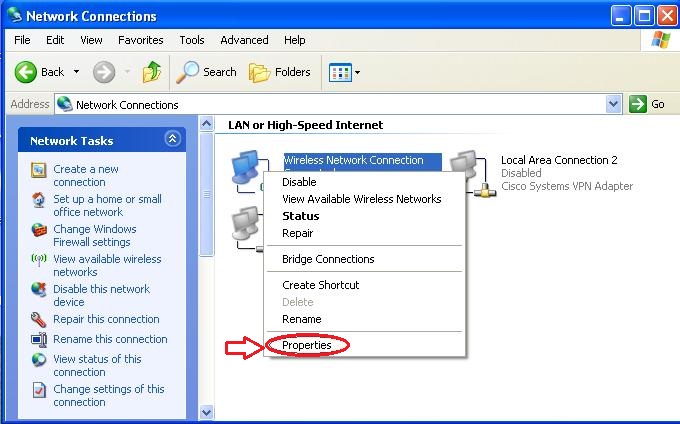Open the Tools menu
Viewport: 680px width, 424px height.
click(192, 40)
